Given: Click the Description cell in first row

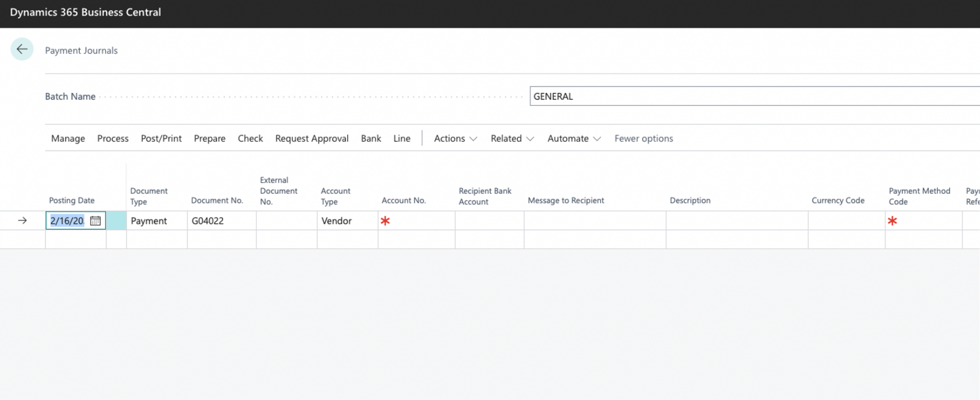Looking at the screenshot, I should coord(737,221).
